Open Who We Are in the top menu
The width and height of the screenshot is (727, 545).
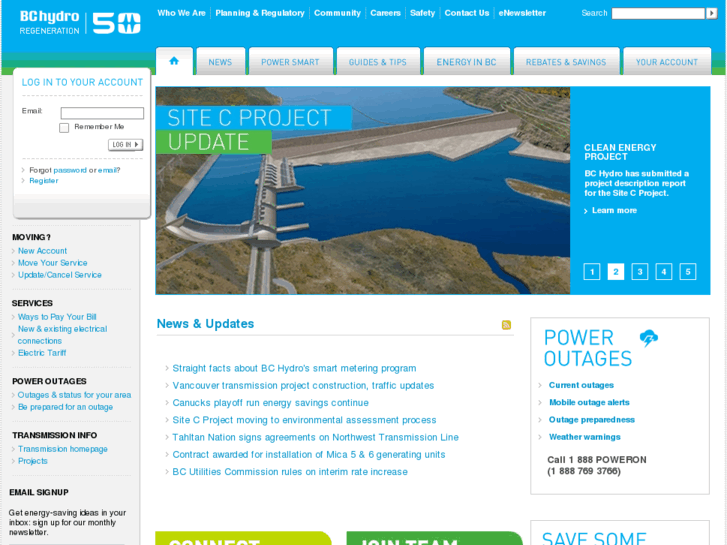[181, 13]
